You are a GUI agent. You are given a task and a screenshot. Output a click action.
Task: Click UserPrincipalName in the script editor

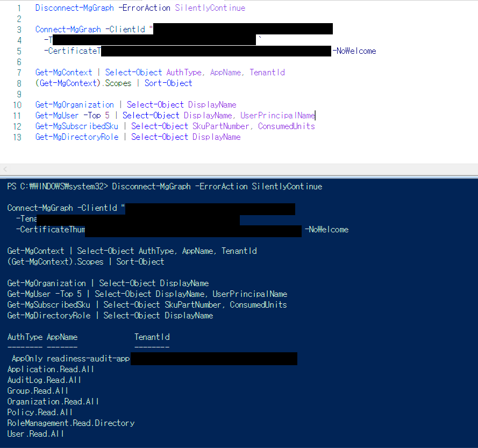[x=277, y=115]
